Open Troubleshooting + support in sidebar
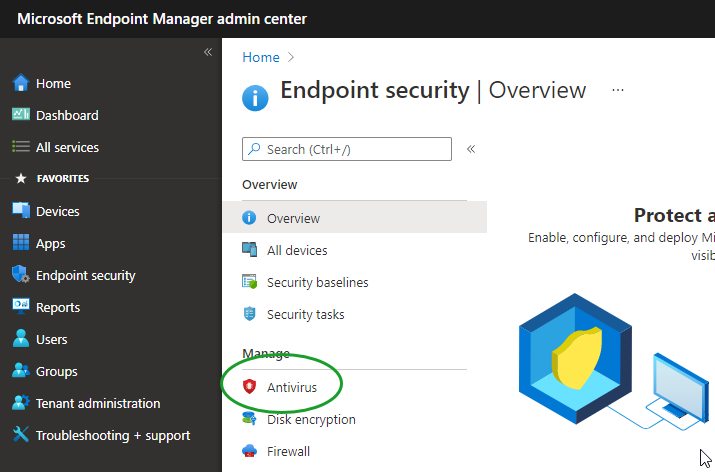The image size is (715, 472). click(112, 435)
